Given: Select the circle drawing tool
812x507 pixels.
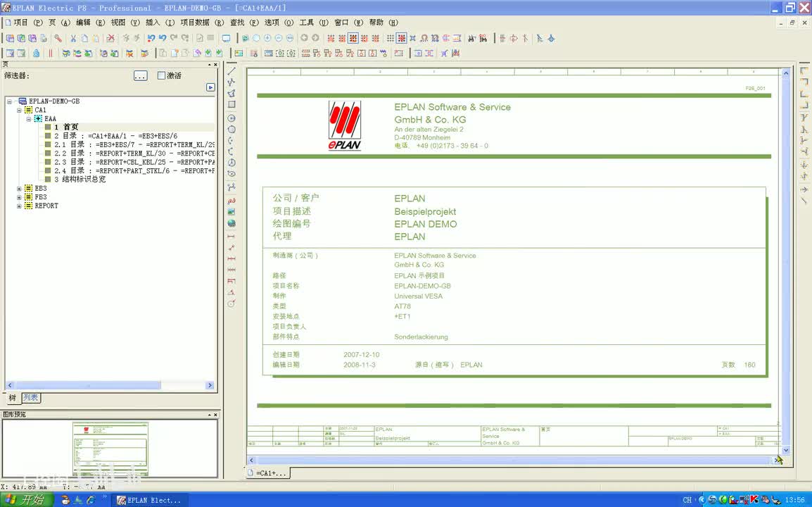Looking at the screenshot, I should coord(231,118).
